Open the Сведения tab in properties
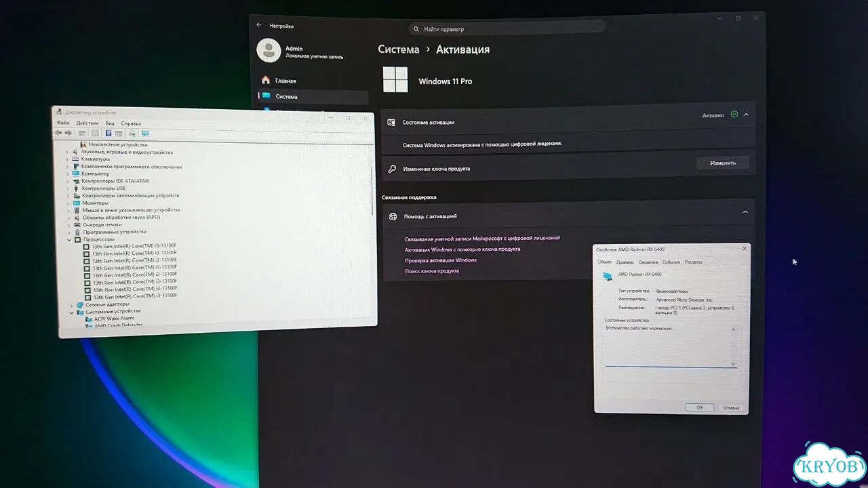The image size is (868, 488). tap(648, 262)
